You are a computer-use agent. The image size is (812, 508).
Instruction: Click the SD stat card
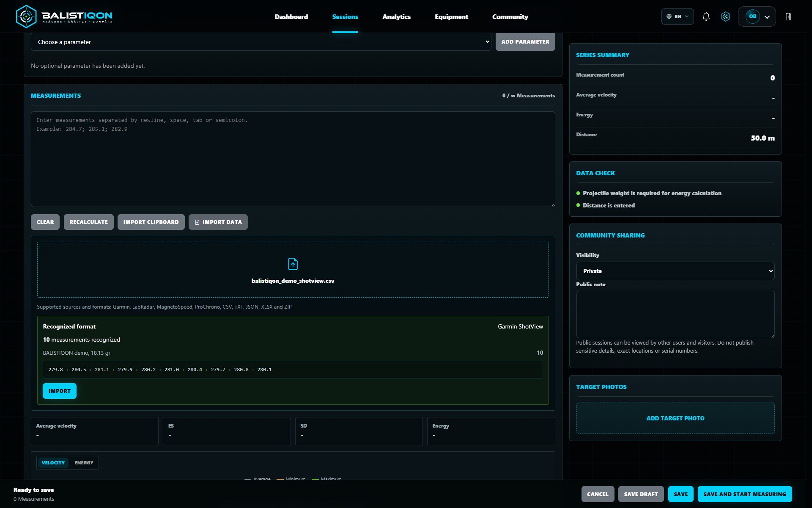point(359,431)
